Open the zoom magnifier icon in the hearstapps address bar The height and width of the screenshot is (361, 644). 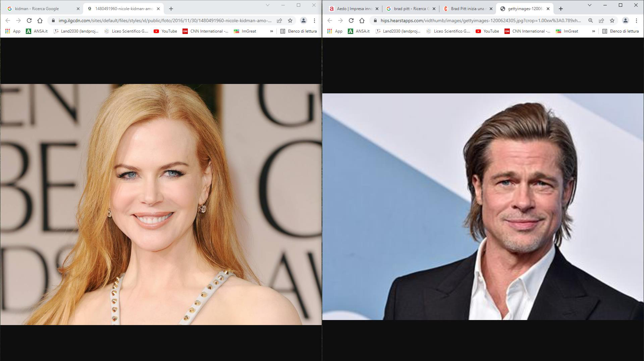[590, 20]
